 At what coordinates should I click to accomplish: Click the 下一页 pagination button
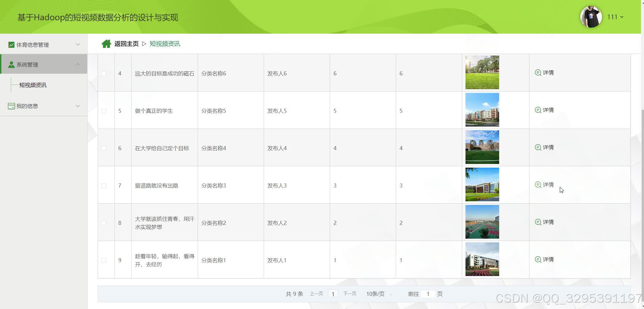coord(350,294)
